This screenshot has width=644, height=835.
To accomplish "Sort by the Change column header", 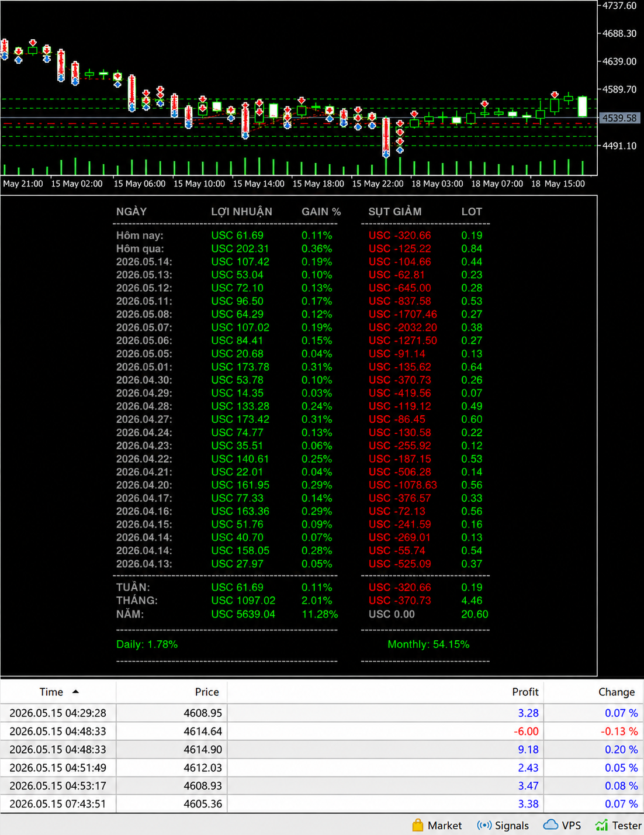I will [x=593, y=692].
